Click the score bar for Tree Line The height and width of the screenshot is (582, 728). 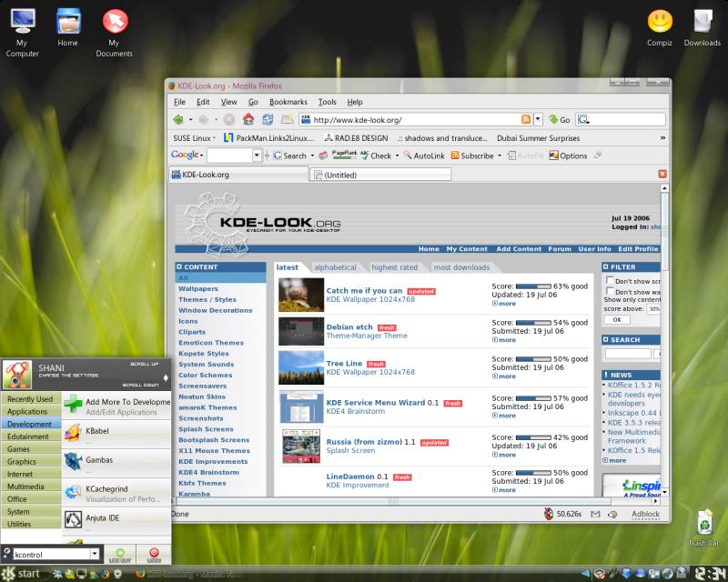pos(533,359)
